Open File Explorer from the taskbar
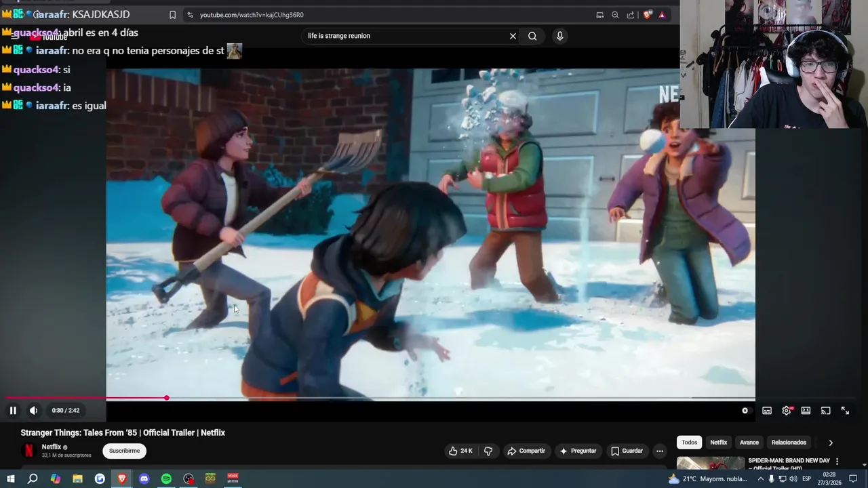This screenshot has height=488, width=868. [78, 479]
